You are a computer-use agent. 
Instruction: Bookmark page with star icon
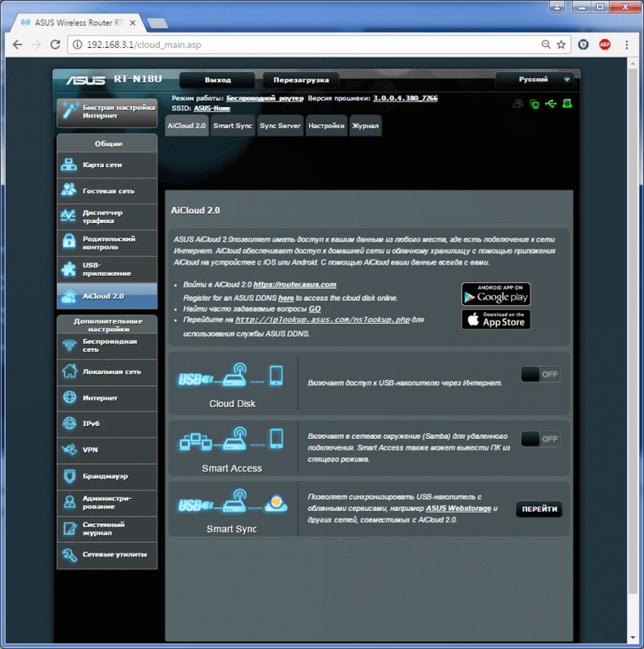(560, 45)
